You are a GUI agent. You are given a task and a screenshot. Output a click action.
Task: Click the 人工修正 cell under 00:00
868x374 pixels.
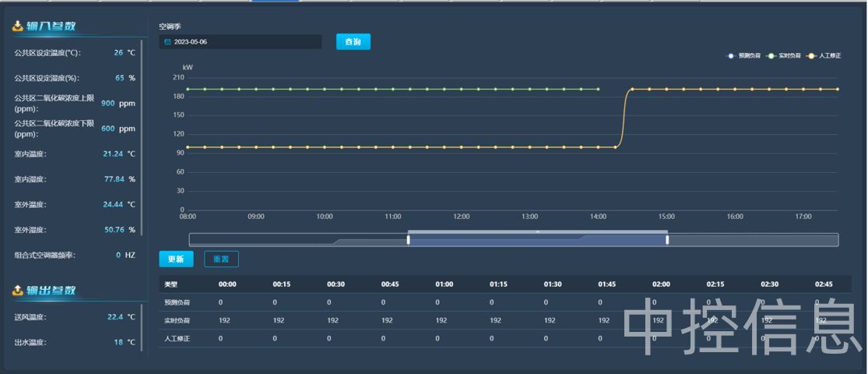pyautogui.click(x=221, y=338)
